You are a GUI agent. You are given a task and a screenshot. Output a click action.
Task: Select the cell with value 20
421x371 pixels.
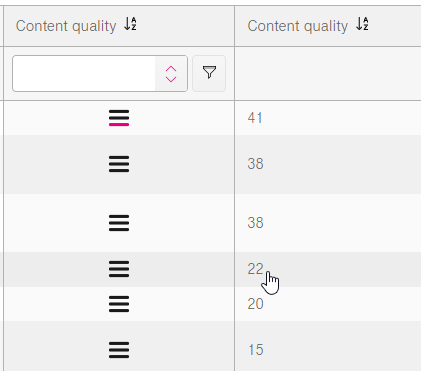328,304
